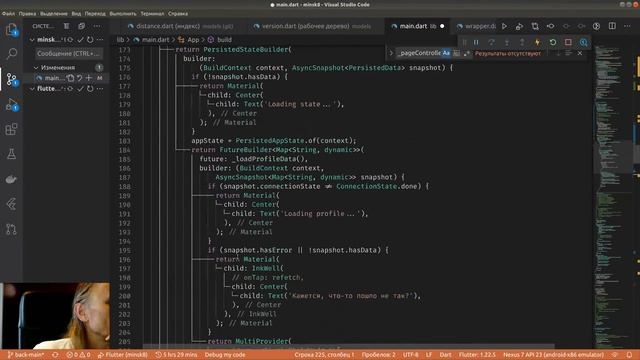The height and width of the screenshot is (360, 640).
Task: Refresh the Flutte repository
Action: click(x=90, y=89)
